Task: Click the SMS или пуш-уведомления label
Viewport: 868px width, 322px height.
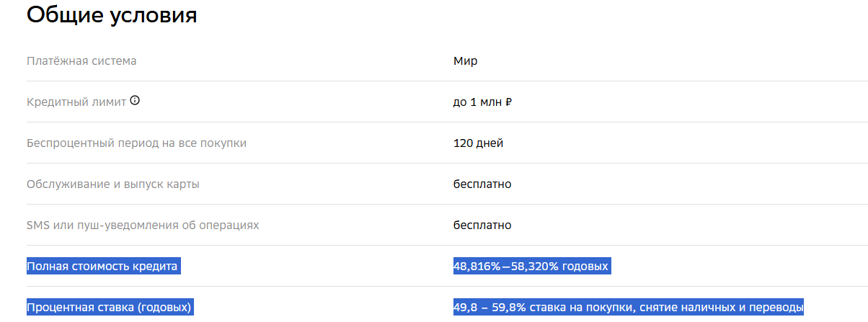Action: click(x=143, y=225)
